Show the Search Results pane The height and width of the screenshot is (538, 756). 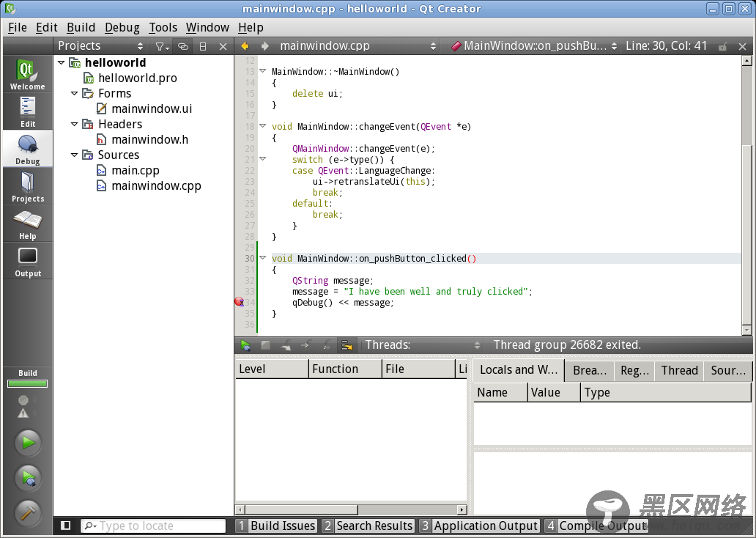[368, 526]
